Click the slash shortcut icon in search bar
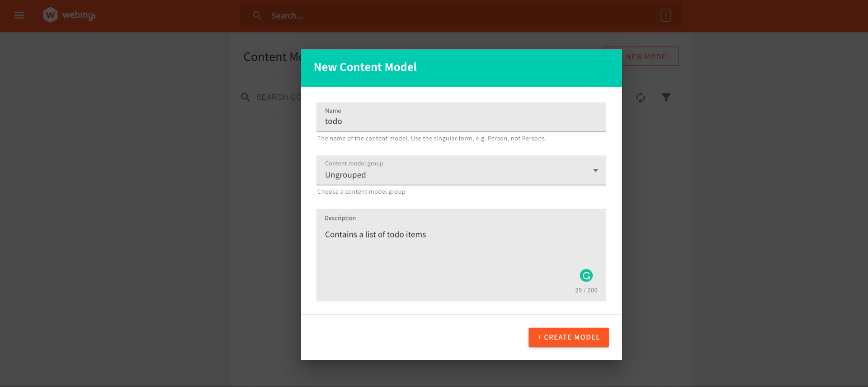The width and height of the screenshot is (868, 387). pos(665,15)
